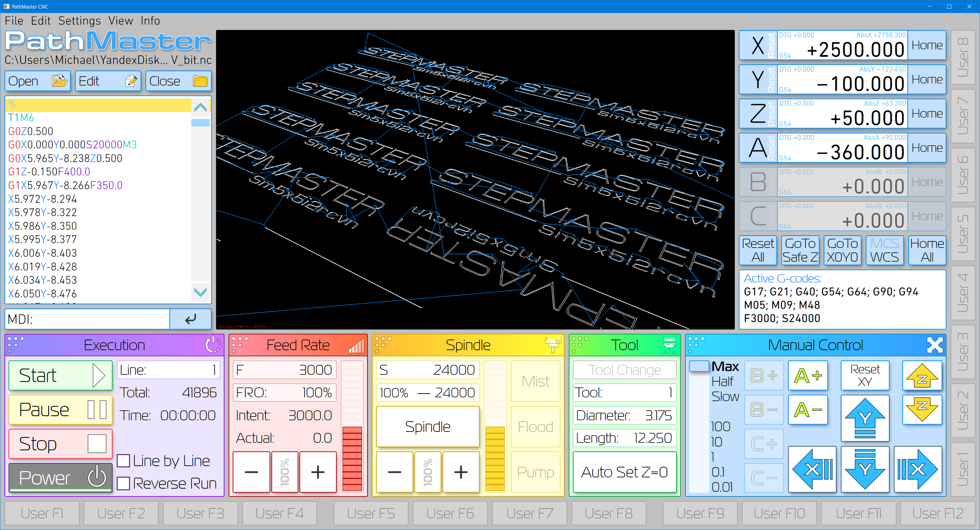Click into the MDI input field
The height and width of the screenshot is (530, 980).
coord(95,319)
